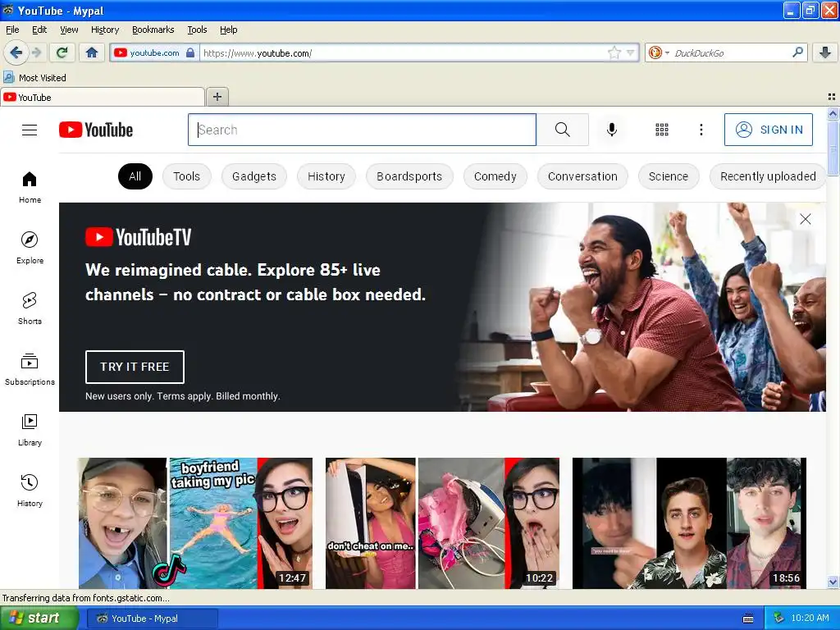Screen dimensions: 840x630
Task: Open the three-dot settings menu
Action: pos(701,130)
